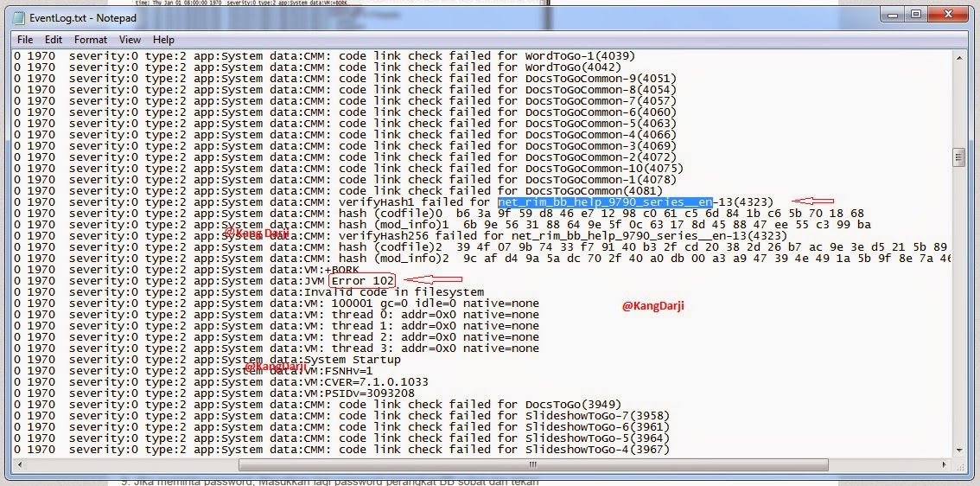The height and width of the screenshot is (486, 980).
Task: Click the 'DocsToGoCommon-7(4057)' text
Action: click(601, 100)
